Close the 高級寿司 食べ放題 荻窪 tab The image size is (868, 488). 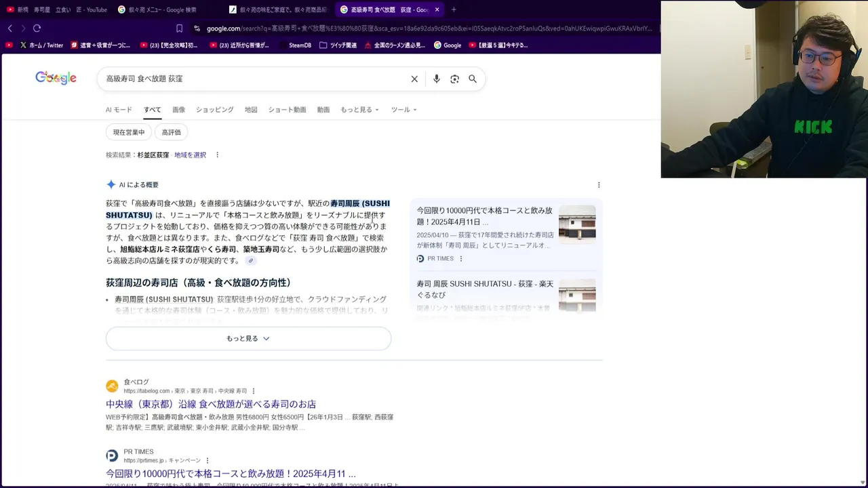437,9
